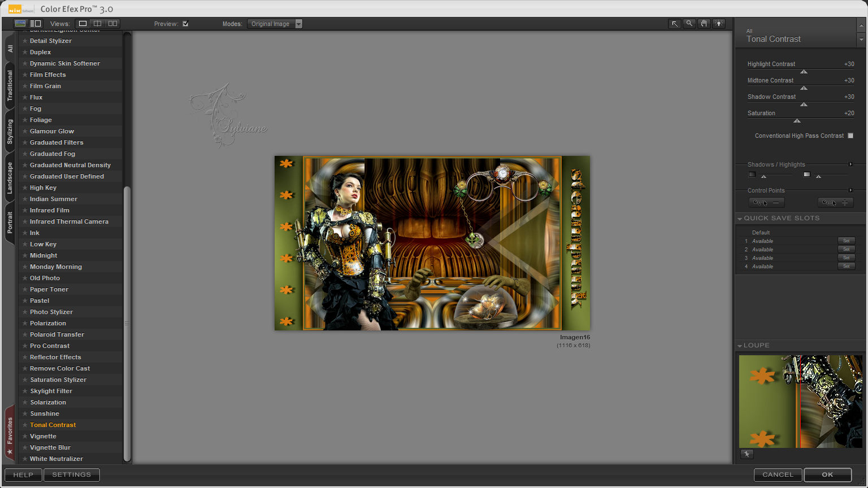Screen dimensions: 868x488
Task: Click the loupe preview image
Action: pyautogui.click(x=801, y=401)
